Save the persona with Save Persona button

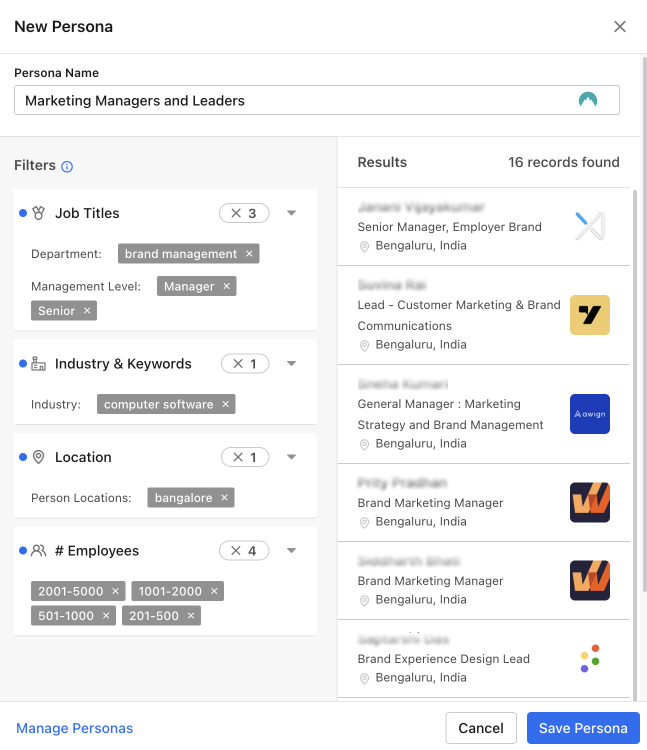click(583, 728)
